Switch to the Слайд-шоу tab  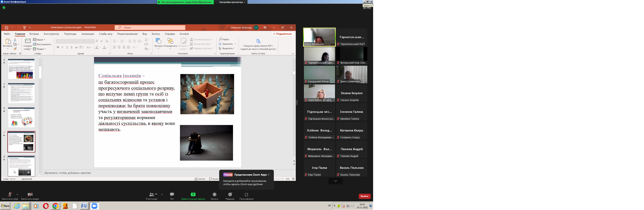(106, 34)
